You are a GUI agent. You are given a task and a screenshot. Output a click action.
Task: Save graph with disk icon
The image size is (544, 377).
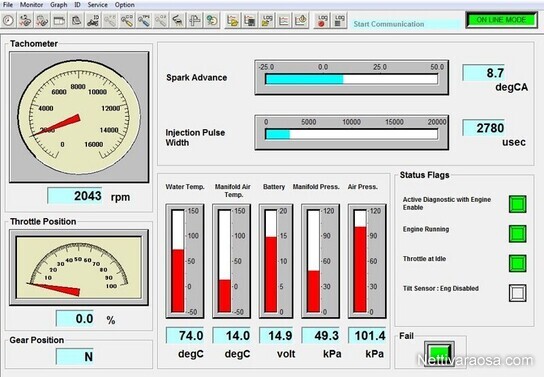point(249,20)
